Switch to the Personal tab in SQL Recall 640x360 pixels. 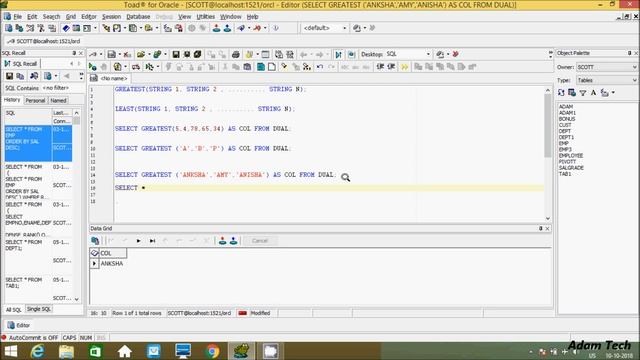click(35, 100)
